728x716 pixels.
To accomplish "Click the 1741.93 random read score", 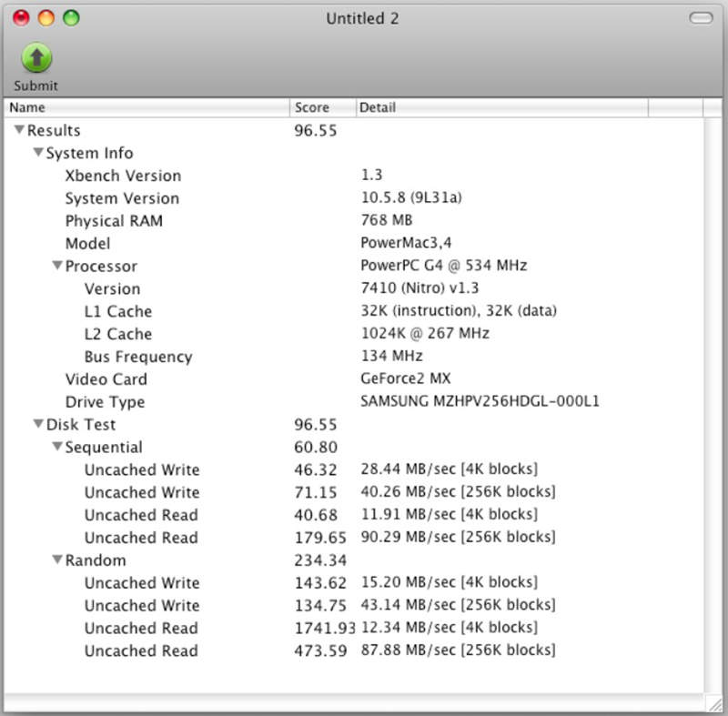I will point(324,628).
